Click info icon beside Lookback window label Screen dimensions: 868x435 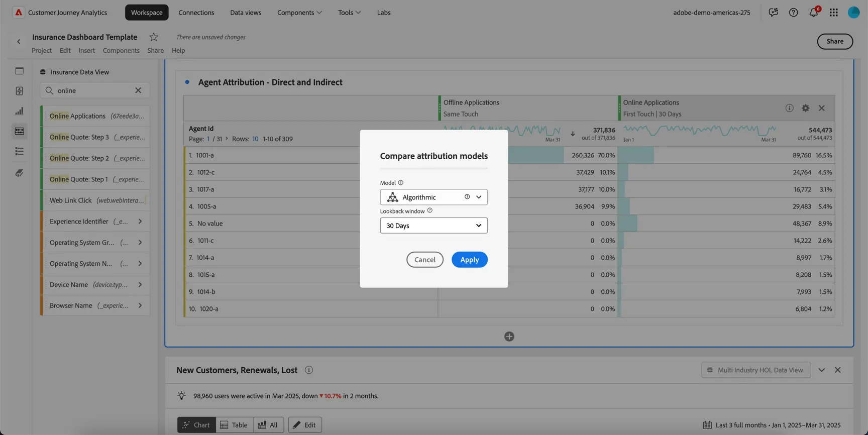(x=430, y=211)
